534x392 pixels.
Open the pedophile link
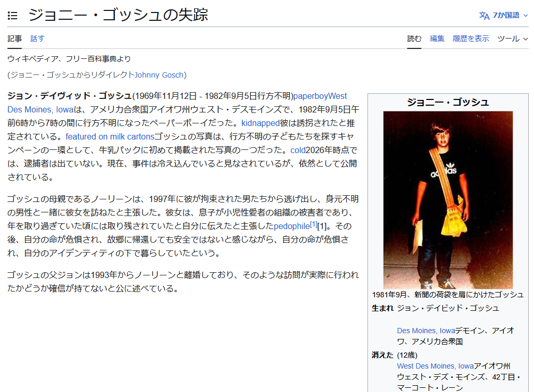(291, 226)
